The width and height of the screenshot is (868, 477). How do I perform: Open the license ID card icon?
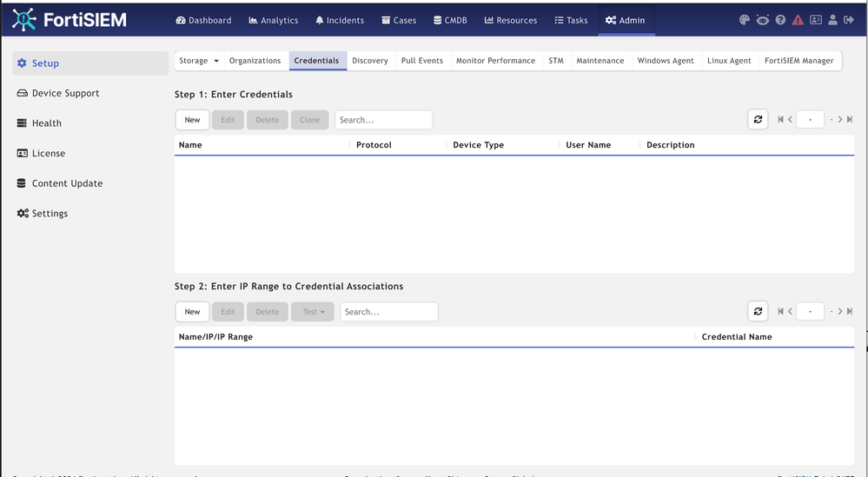(815, 20)
